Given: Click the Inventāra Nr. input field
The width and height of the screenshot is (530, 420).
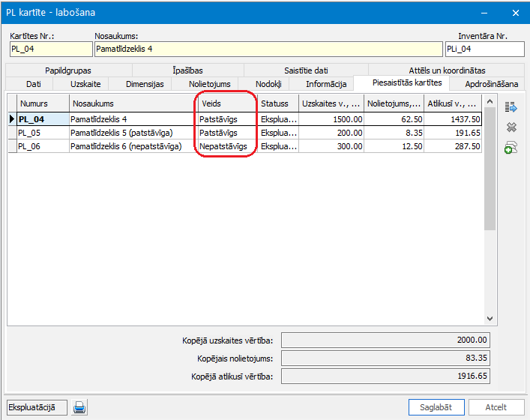Looking at the screenshot, I should (484, 49).
